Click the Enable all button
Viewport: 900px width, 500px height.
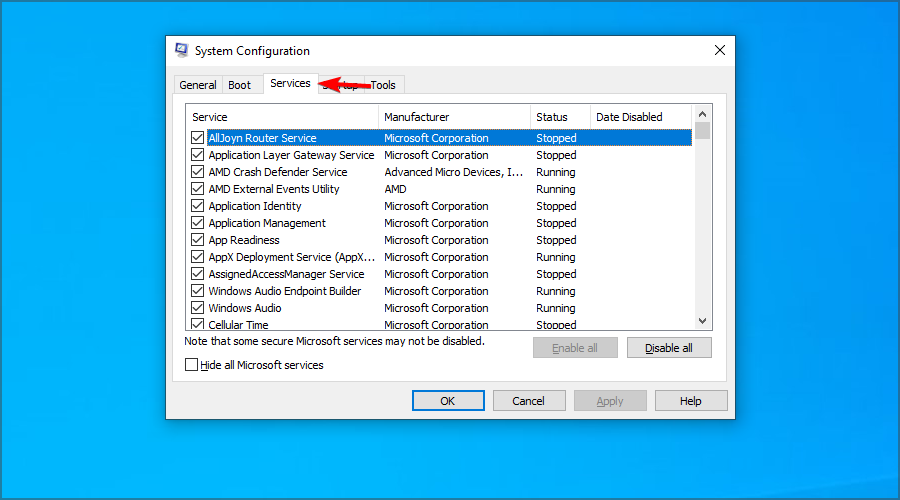click(575, 348)
